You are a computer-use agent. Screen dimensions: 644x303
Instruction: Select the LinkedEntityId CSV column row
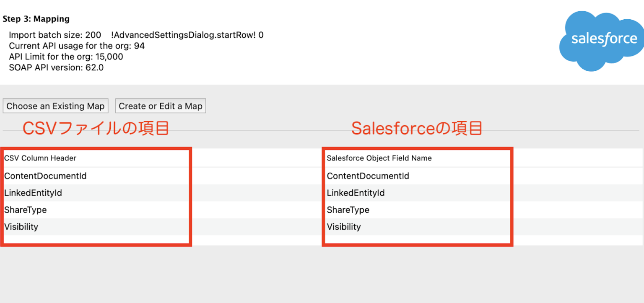click(x=33, y=193)
